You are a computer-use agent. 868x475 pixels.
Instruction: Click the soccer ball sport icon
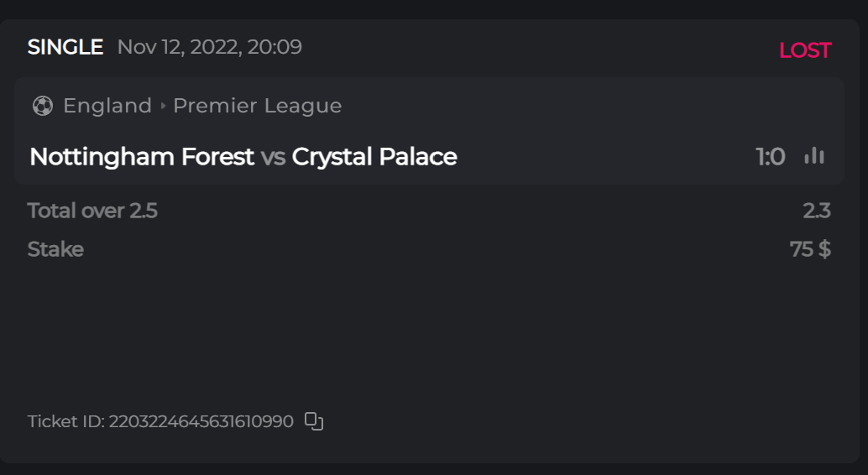(42, 106)
